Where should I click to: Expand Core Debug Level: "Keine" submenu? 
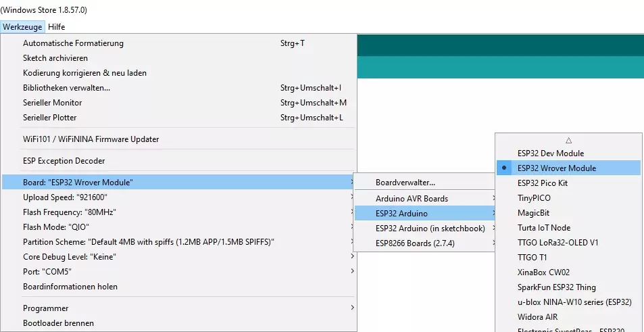pos(179,257)
